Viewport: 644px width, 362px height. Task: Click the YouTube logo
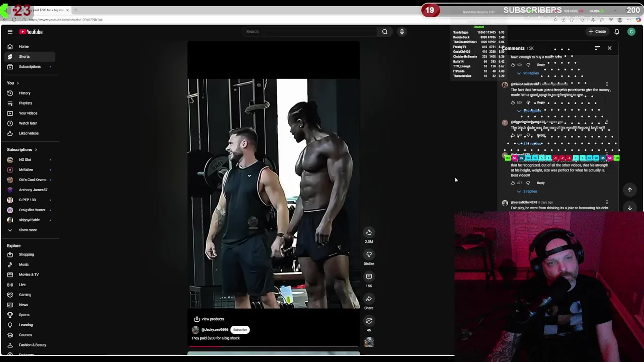(31, 32)
